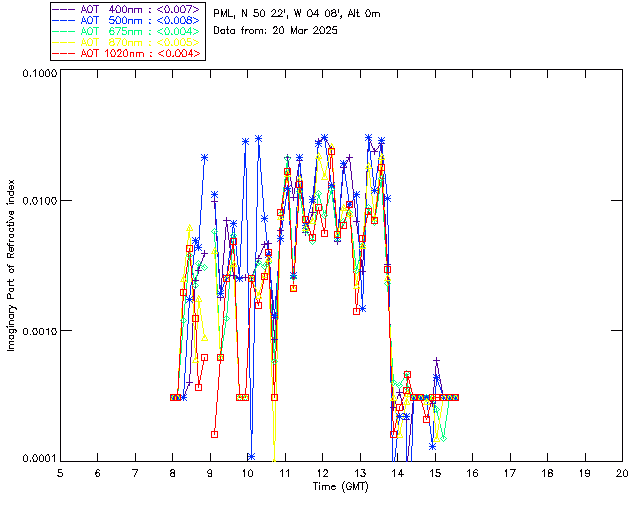Click the AOT 400nm legend entry
This screenshot has height=512, width=640.
[x=127, y=9]
